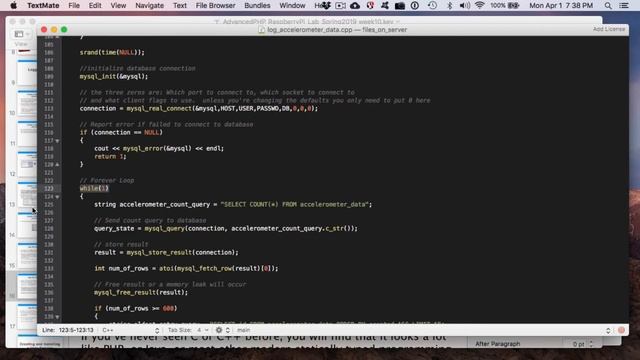Click the file icon beside log_accelerometer_data.cpp title
Screen dimensions: 640x360
262,30
